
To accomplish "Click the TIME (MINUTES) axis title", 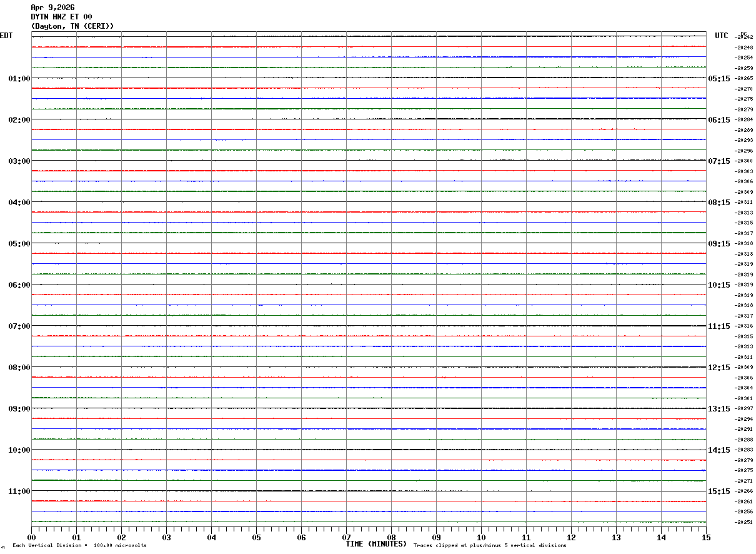I will tap(376, 544).
